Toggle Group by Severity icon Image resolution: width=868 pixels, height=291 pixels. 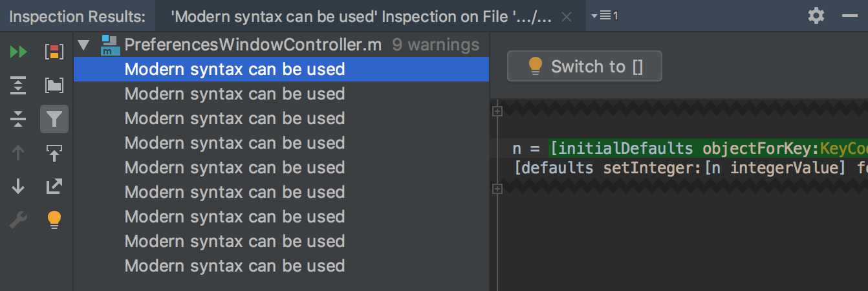(x=54, y=52)
